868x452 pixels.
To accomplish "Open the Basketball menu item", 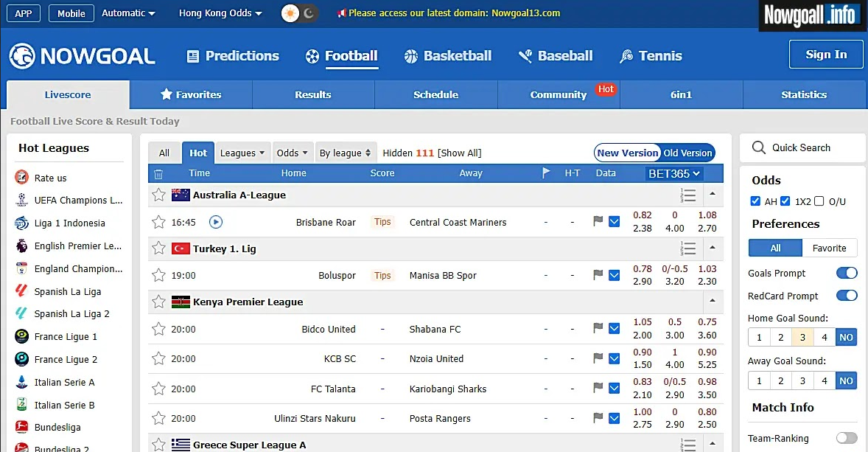I will (448, 56).
